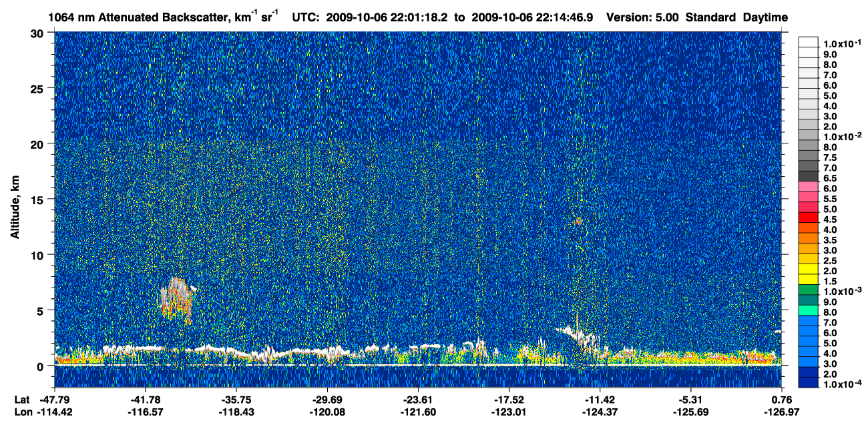The width and height of the screenshot is (868, 445).
Task: Pick the red swatch beside the 4.5 label
Action: click(x=808, y=217)
